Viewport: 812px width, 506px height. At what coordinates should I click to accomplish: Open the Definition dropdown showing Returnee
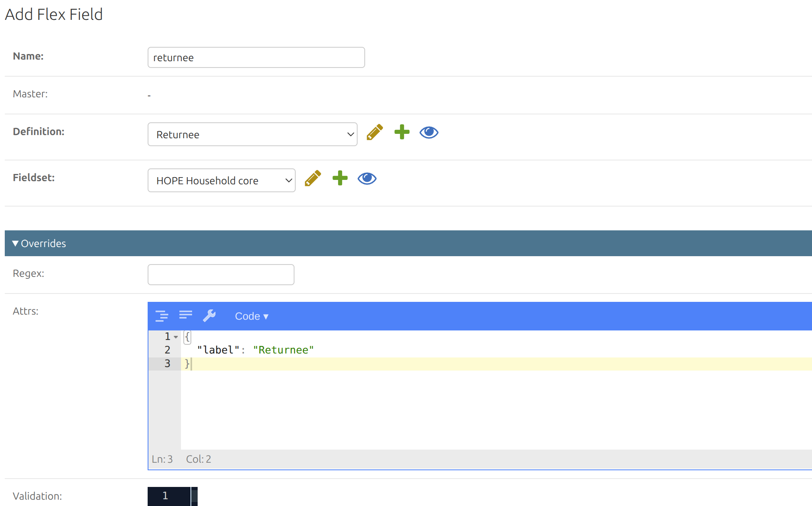click(252, 134)
